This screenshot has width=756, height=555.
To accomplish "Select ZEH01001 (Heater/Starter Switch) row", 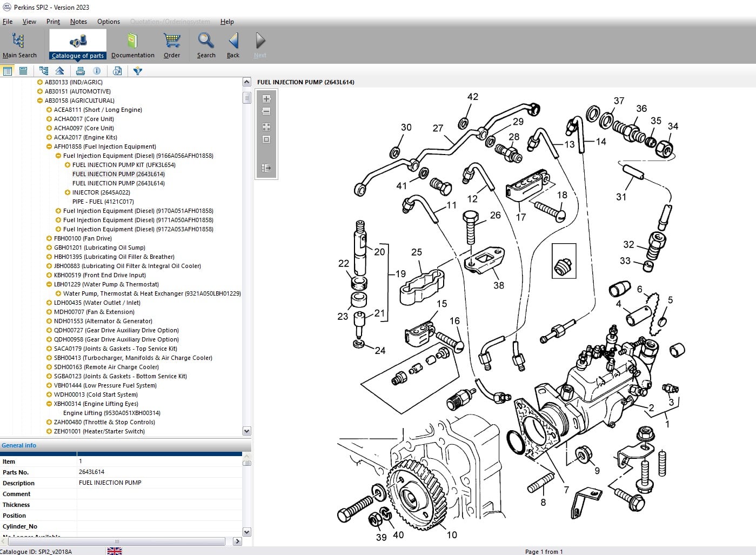I will coord(99,431).
